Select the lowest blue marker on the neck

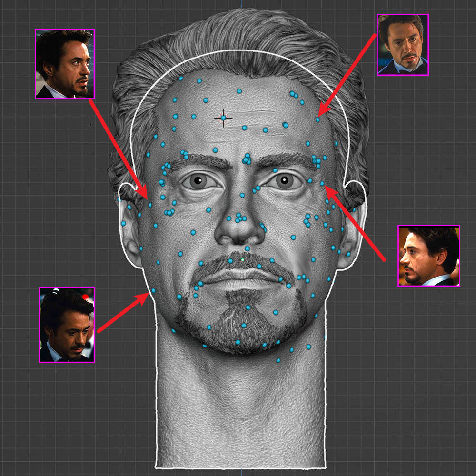(x=278, y=360)
